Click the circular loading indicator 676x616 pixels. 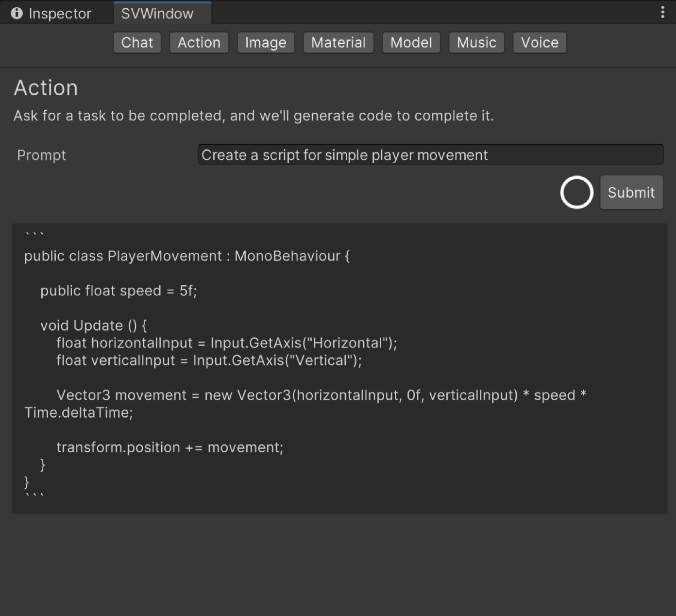576,192
